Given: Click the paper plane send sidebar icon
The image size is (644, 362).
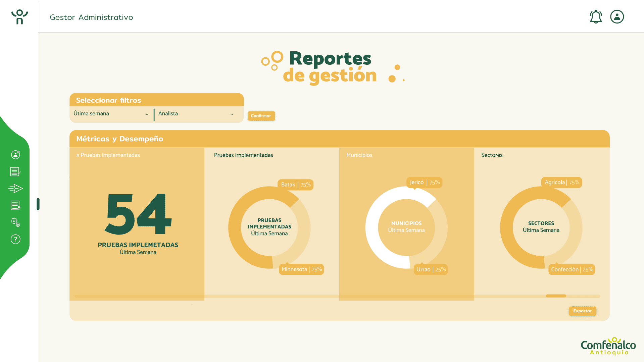Looking at the screenshot, I should tap(15, 189).
